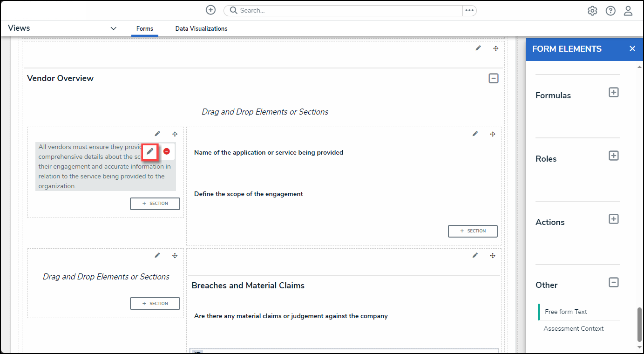The height and width of the screenshot is (354, 644).
Task: Expand the Roles group
Action: click(x=613, y=156)
